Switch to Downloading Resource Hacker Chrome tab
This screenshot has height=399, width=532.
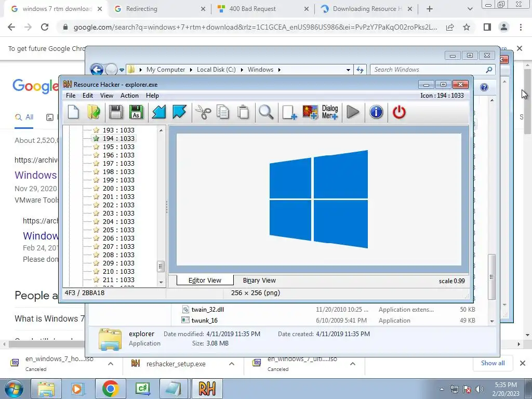point(366,9)
